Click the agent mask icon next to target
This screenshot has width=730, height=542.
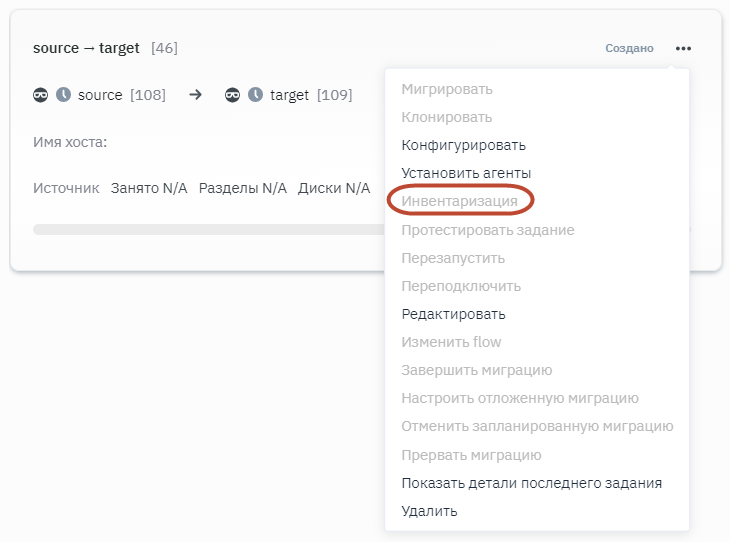[233, 95]
